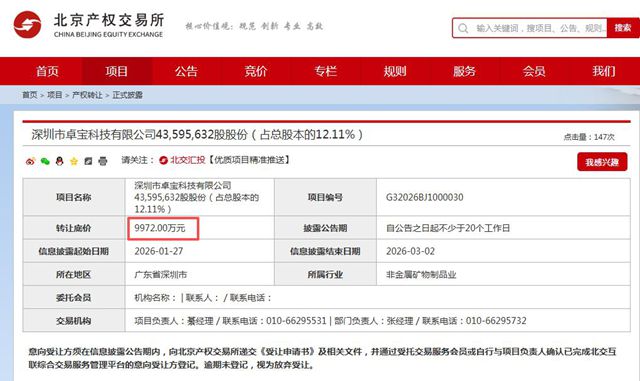Open the 项目 nav menu
The height and width of the screenshot is (381, 640).
[117, 71]
